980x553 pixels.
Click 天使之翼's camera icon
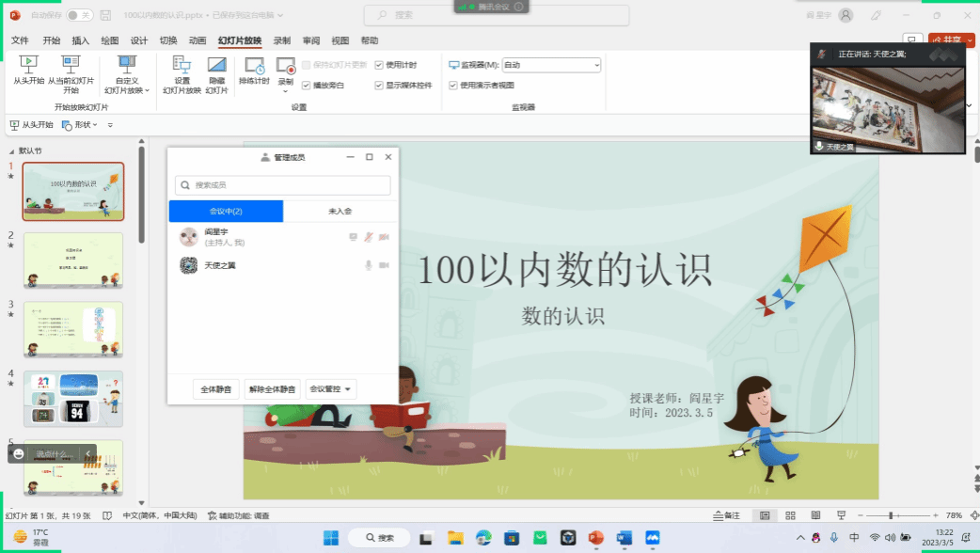pos(384,265)
